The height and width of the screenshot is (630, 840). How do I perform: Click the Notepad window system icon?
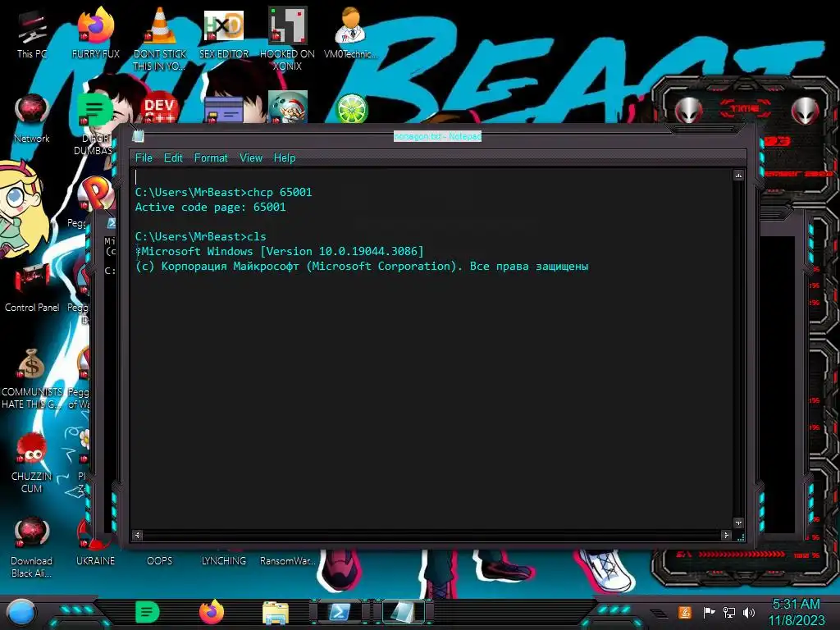pyautogui.click(x=138, y=136)
